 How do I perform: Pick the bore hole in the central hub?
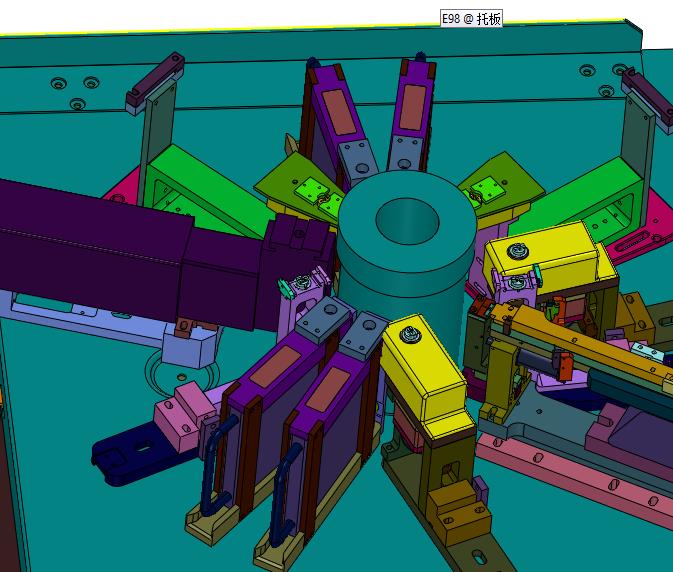pos(407,221)
